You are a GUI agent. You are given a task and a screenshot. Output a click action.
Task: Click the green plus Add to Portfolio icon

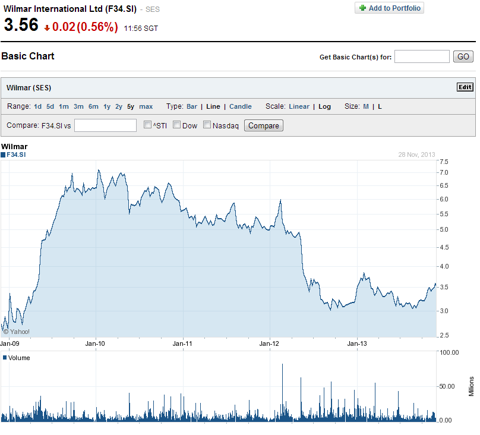click(x=362, y=8)
